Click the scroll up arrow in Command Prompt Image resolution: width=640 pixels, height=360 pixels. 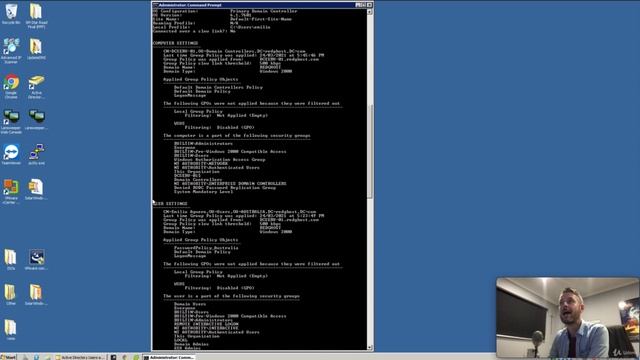tap(370, 12)
